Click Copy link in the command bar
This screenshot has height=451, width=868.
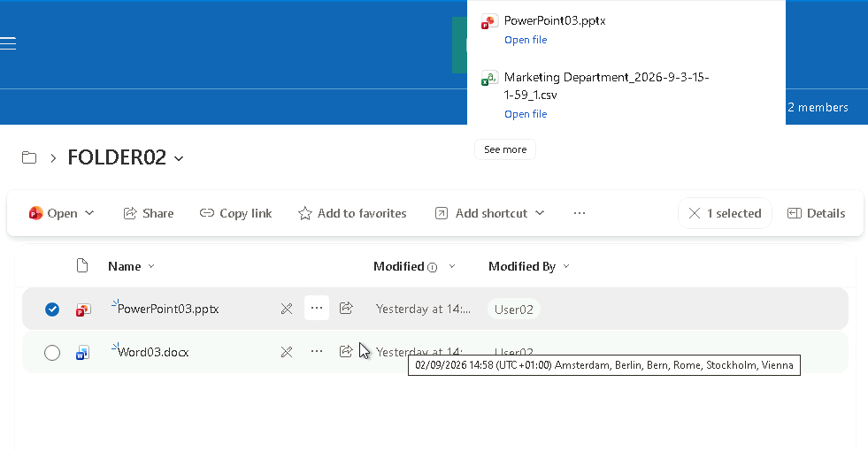[x=236, y=213]
